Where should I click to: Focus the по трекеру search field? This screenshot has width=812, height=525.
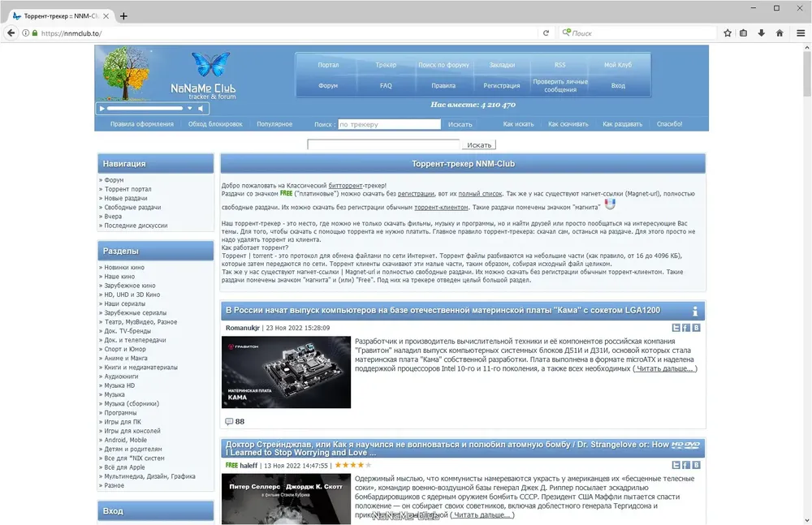tap(389, 124)
